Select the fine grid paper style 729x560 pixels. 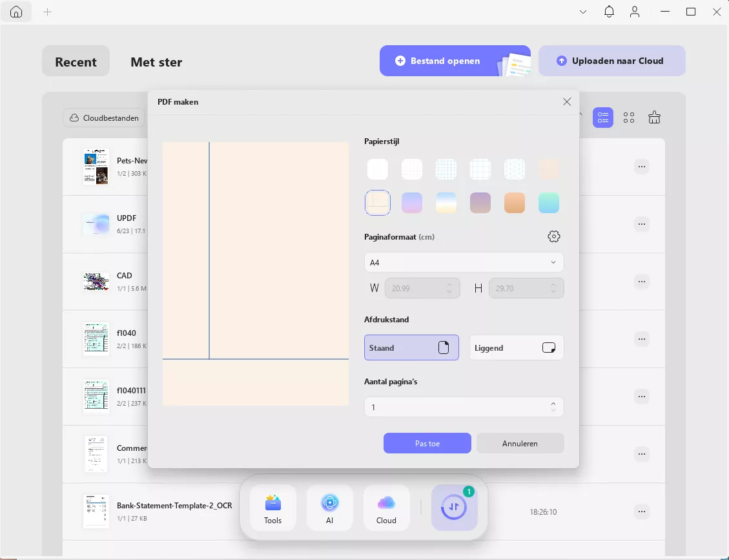pos(446,169)
